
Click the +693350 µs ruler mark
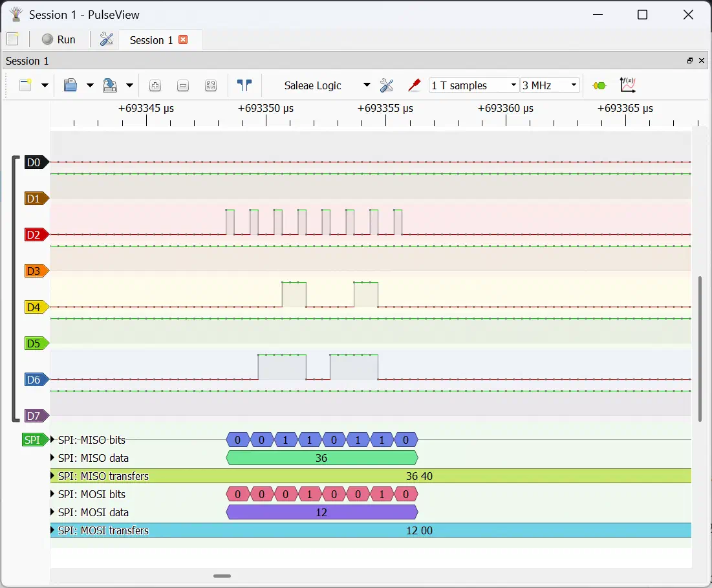[x=266, y=109]
